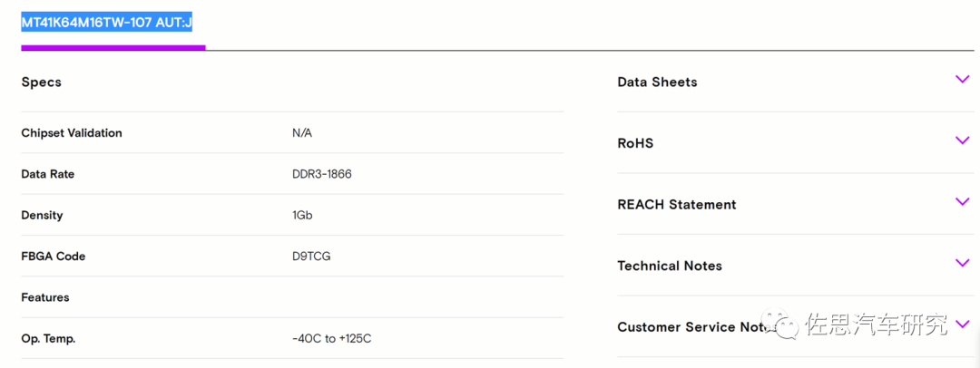The image size is (980, 368).
Task: Click the purple chevron beside RoHS
Action: point(963,140)
